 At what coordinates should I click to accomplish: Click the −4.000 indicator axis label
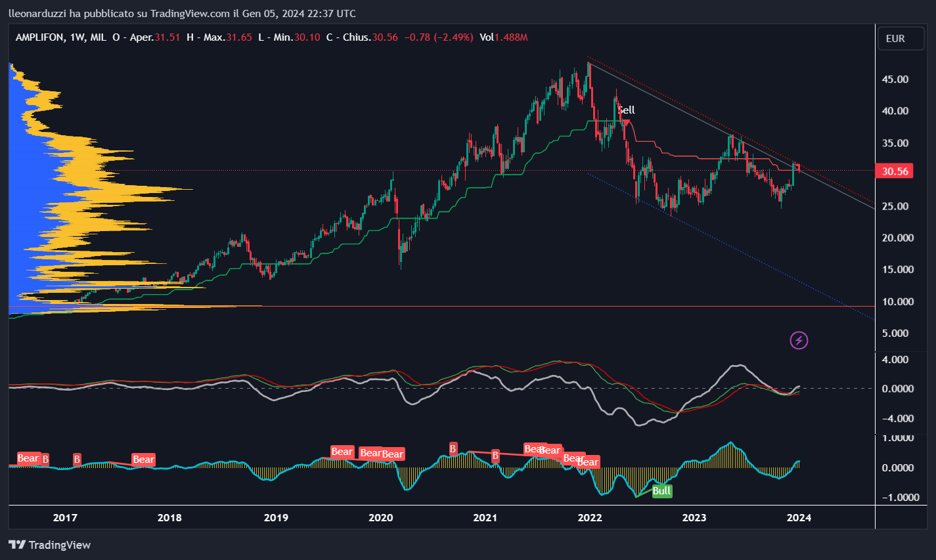click(x=897, y=418)
